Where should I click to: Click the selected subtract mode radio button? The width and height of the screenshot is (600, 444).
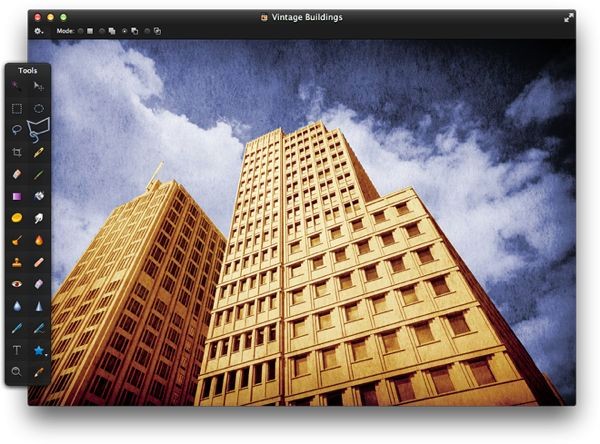124,31
